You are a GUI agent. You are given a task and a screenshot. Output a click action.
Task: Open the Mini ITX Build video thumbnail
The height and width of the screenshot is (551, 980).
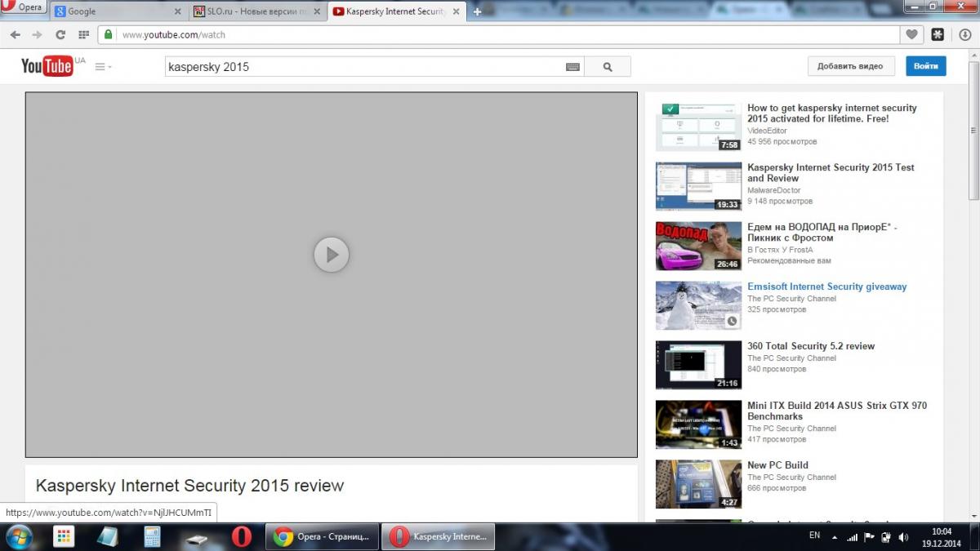click(698, 424)
